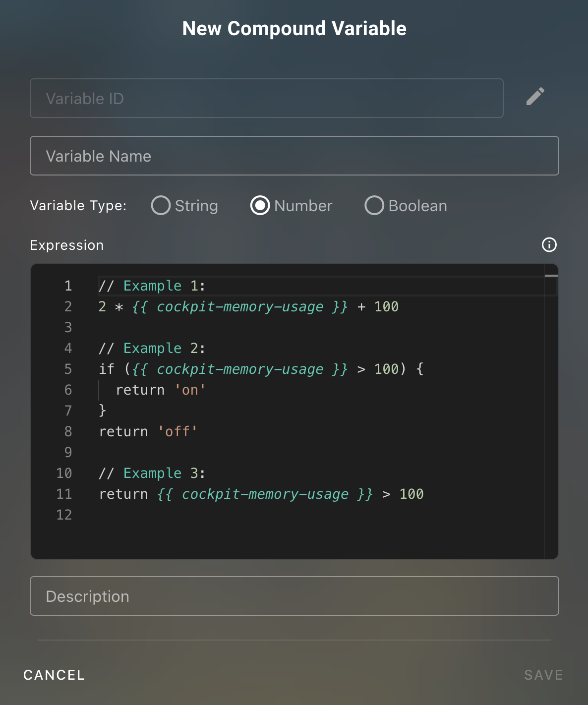Screen dimensions: 588x705
Task: Click the CANCEL button
Action: click(x=54, y=675)
